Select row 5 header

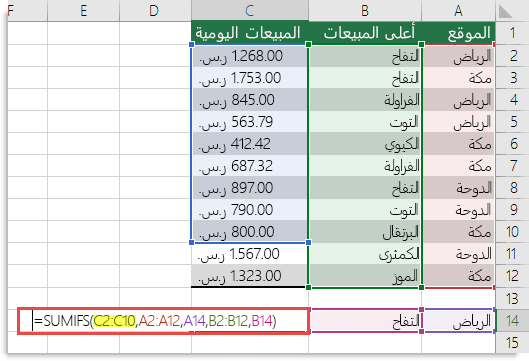point(512,121)
